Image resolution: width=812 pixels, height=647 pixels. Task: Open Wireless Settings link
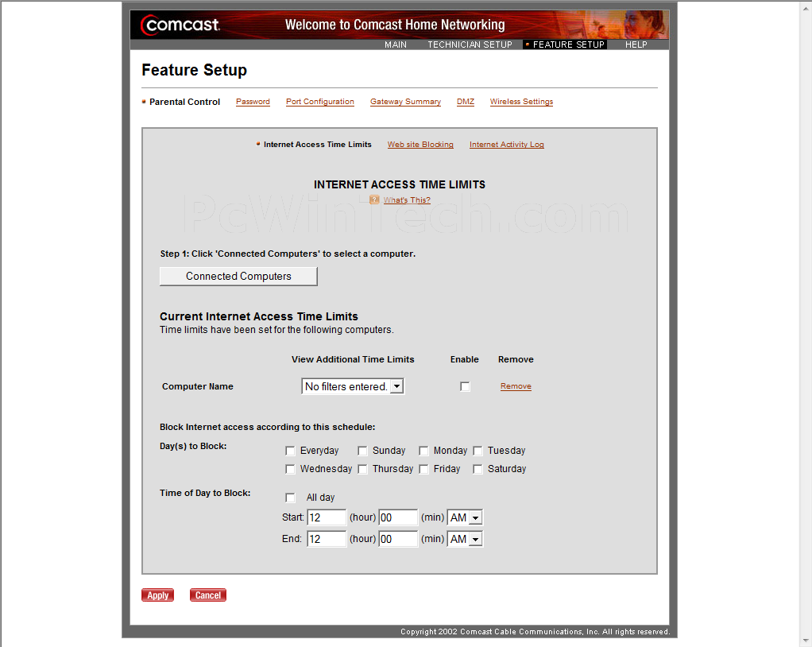(521, 102)
